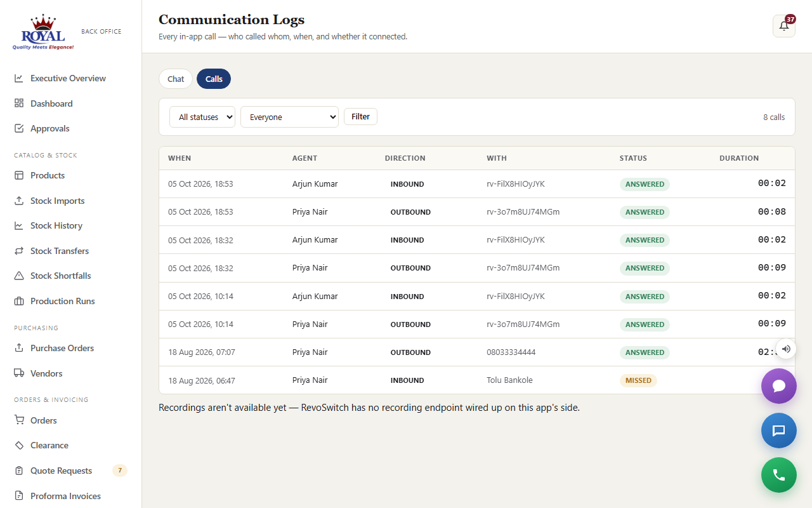Image resolution: width=812 pixels, height=508 pixels.
Task: Go to Dashboard in sidebar
Action: (x=51, y=104)
